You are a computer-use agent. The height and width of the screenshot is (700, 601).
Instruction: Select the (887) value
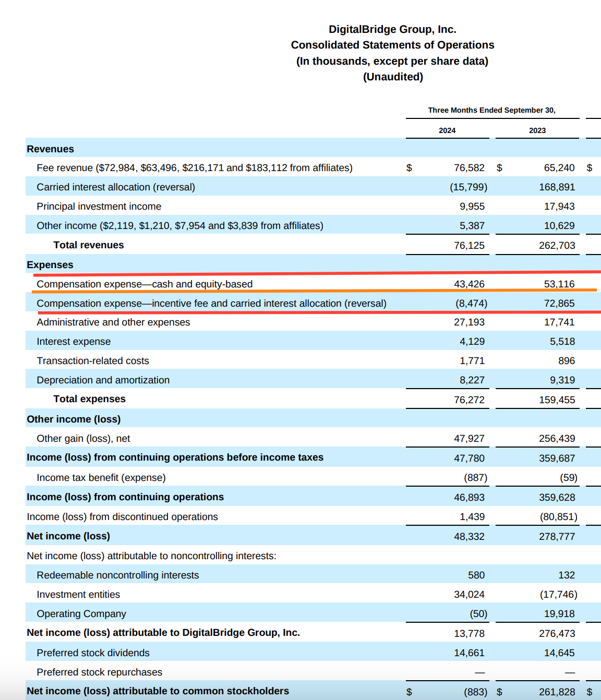pos(476,478)
